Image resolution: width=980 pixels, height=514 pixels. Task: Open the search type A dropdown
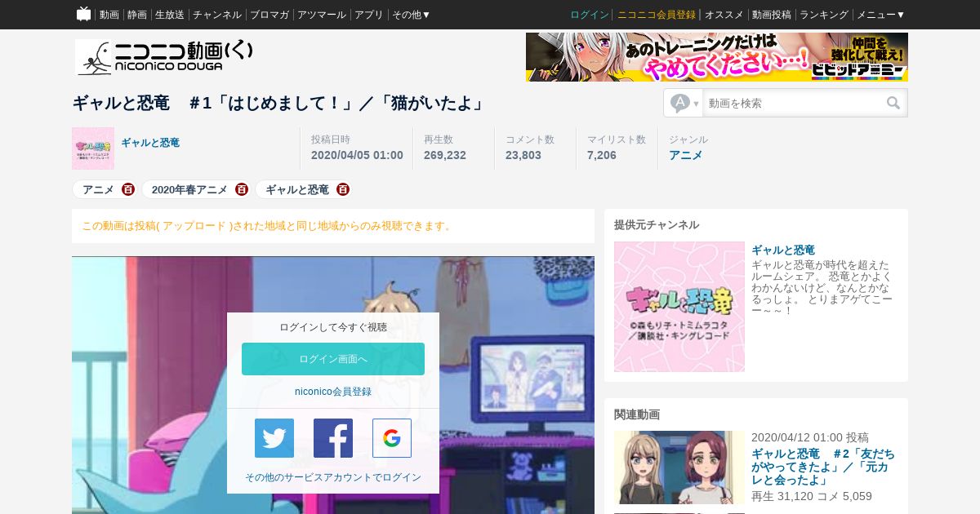click(684, 103)
